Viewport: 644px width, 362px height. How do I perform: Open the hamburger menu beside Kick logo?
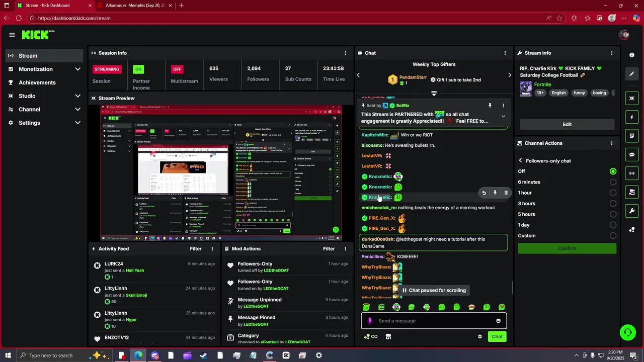12,35
